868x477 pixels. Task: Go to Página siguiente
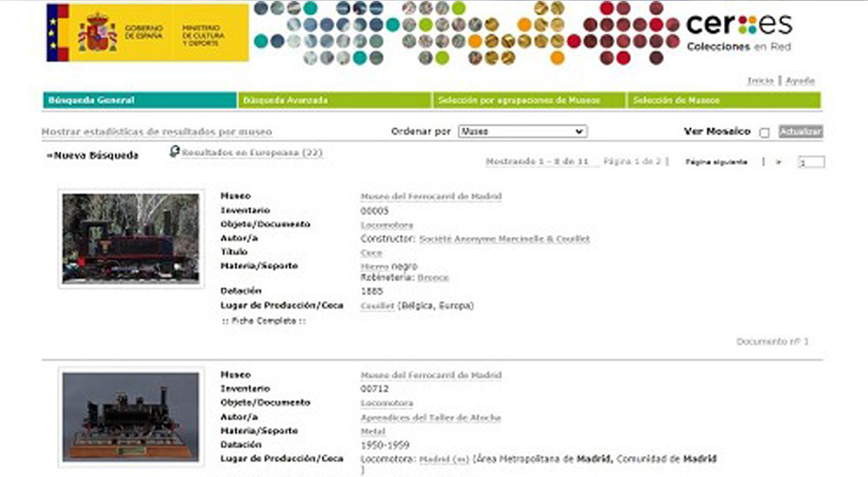tap(710, 162)
